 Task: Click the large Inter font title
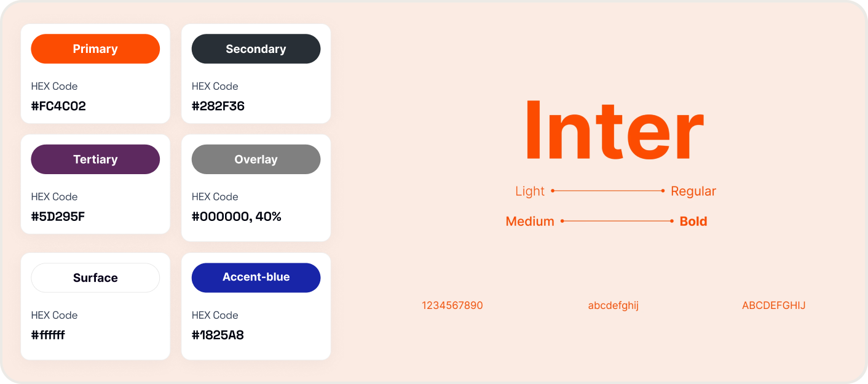coord(614,131)
